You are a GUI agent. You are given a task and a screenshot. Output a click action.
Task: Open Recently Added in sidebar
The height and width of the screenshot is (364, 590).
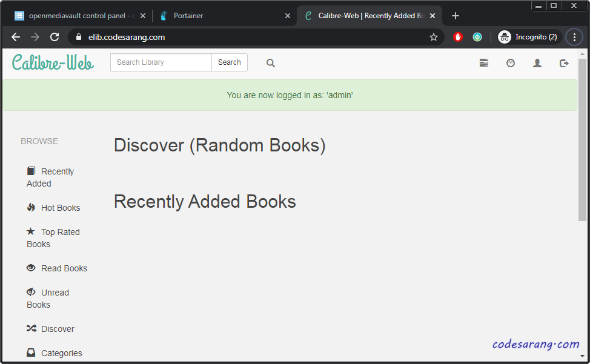point(50,177)
